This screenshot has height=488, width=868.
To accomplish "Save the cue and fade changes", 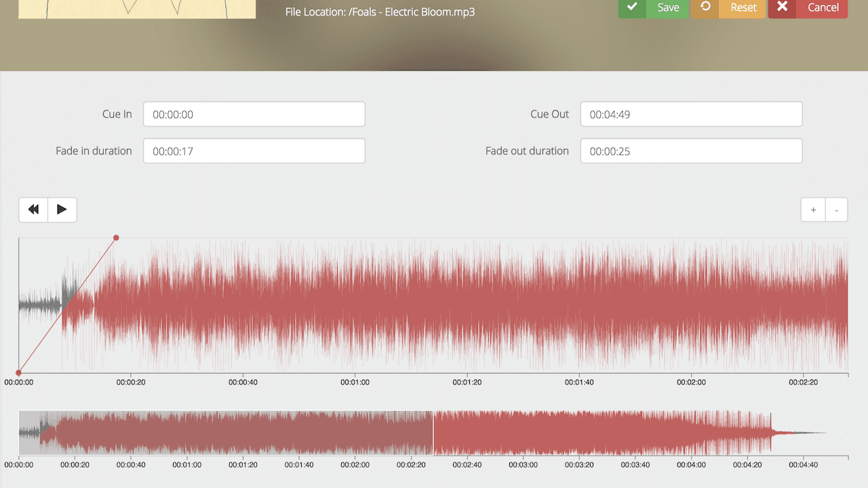I will pos(667,7).
